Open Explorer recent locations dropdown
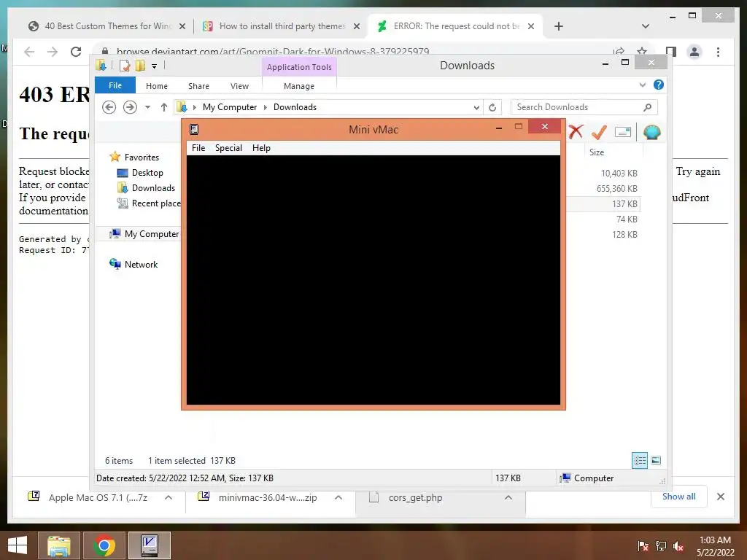 click(x=147, y=108)
